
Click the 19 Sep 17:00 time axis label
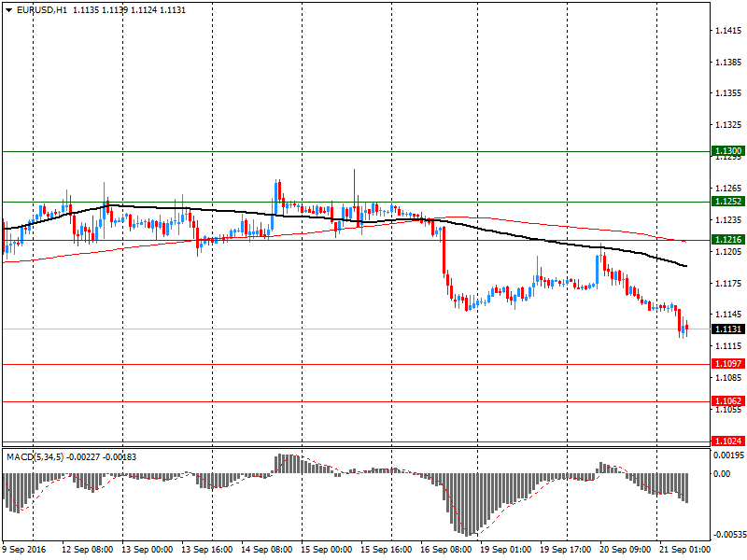click(566, 550)
